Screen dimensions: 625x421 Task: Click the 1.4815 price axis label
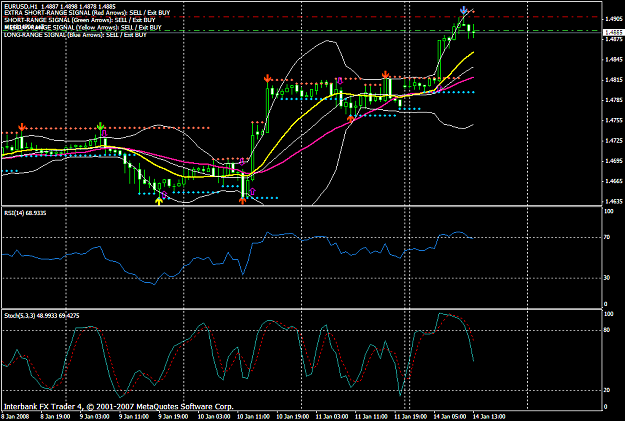[613, 80]
